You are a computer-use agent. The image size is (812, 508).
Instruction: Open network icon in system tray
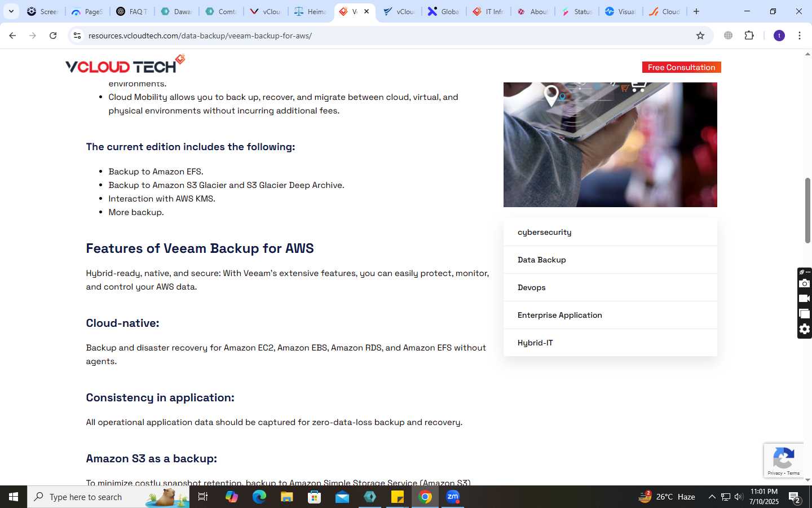(x=726, y=497)
